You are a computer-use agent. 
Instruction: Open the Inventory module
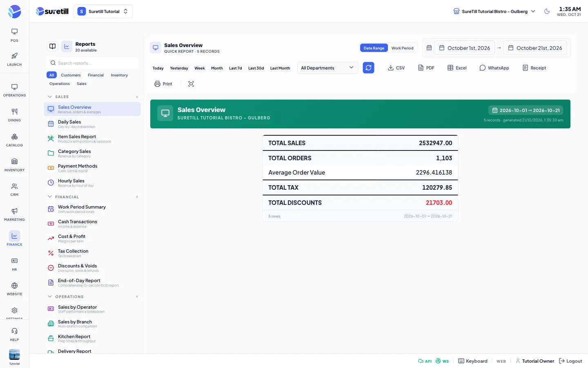point(14,165)
